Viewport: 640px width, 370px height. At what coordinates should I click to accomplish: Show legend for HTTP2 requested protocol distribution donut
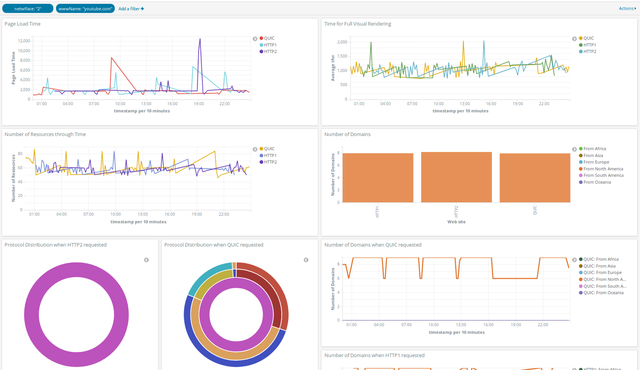point(146,260)
